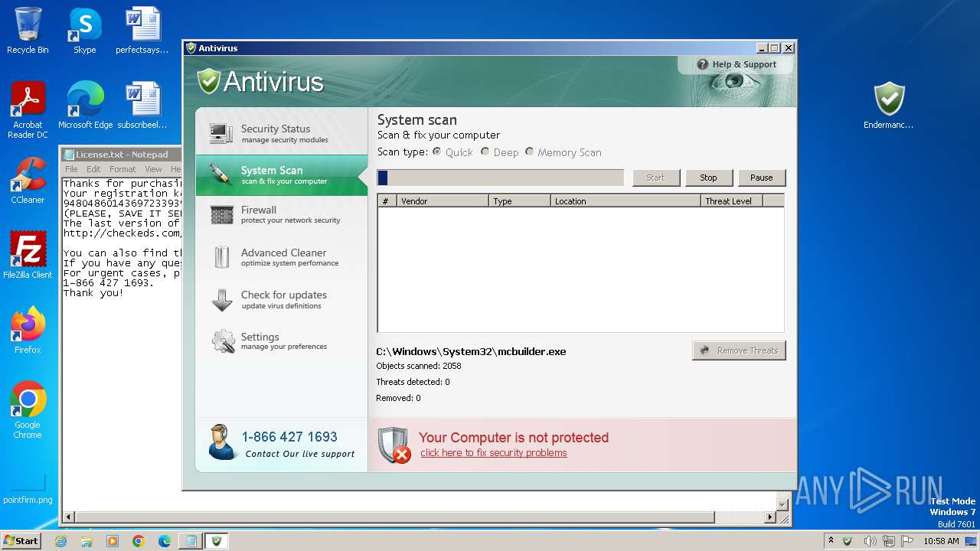The height and width of the screenshot is (551, 980).
Task: Select the System Scan section
Action: click(x=282, y=175)
